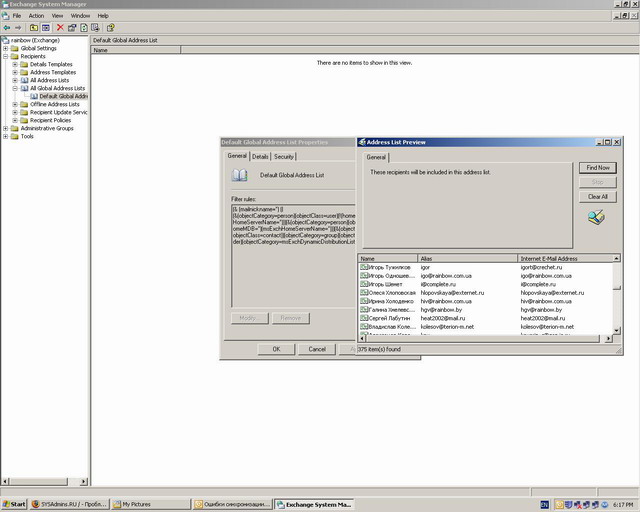Screen dimensions: 640x512
Task: Click the Refresh toolbar icon
Action: [84, 28]
